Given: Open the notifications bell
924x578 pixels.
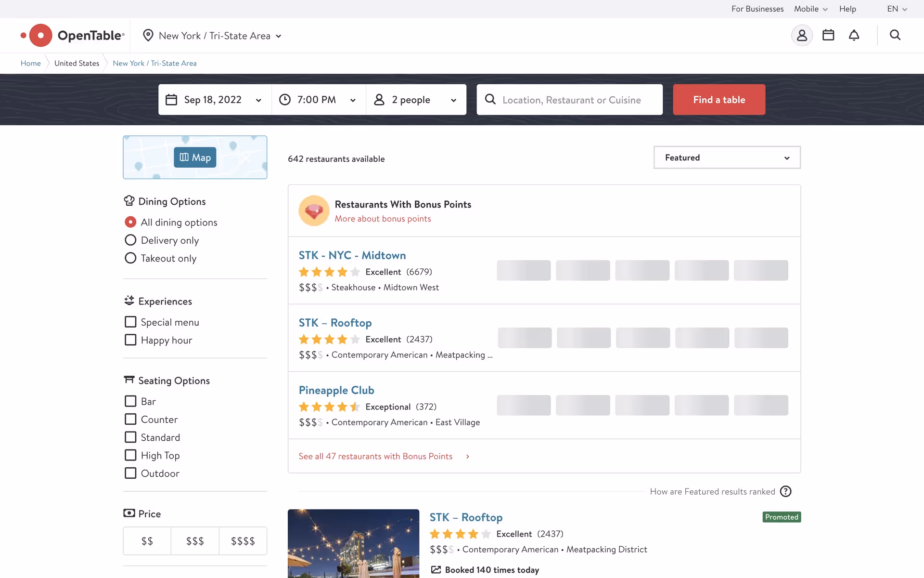Looking at the screenshot, I should (854, 35).
